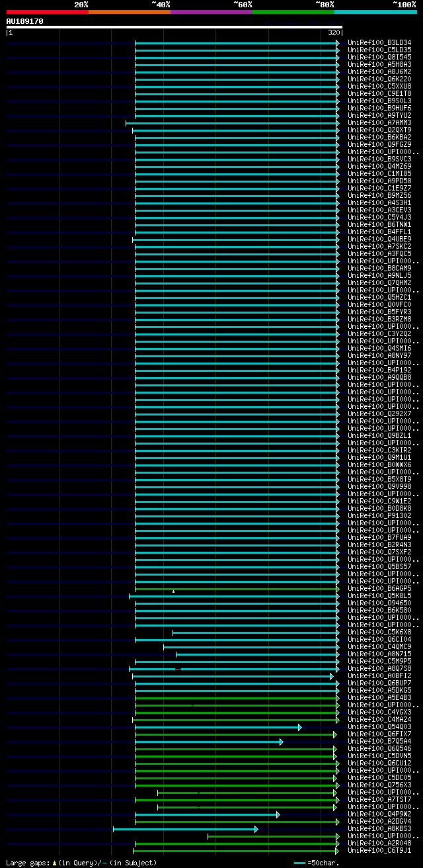Select the UniRef100_B6TNW1 label
The width and height of the screenshot is (423, 868).
point(379,225)
